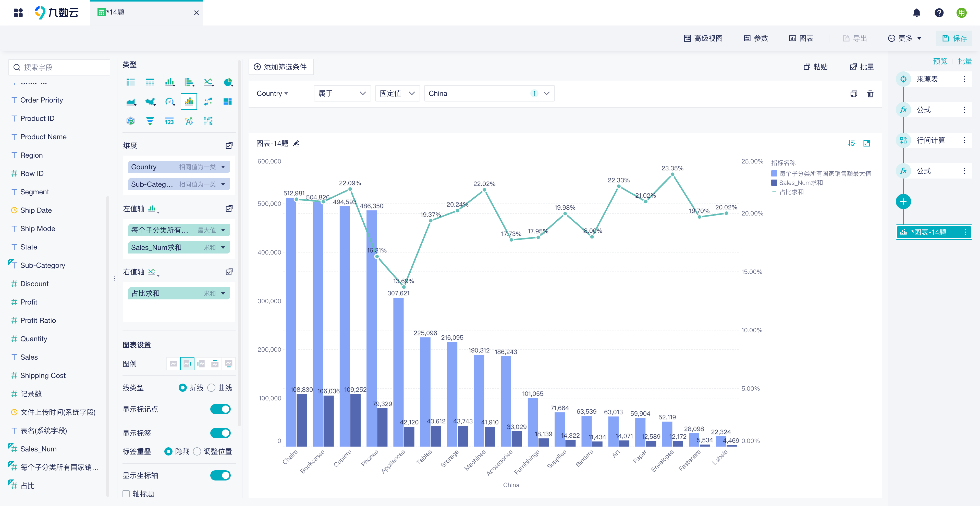The width and height of the screenshot is (980, 506).
Task: Toggle the 显示坐标轴 switch
Action: pos(220,476)
